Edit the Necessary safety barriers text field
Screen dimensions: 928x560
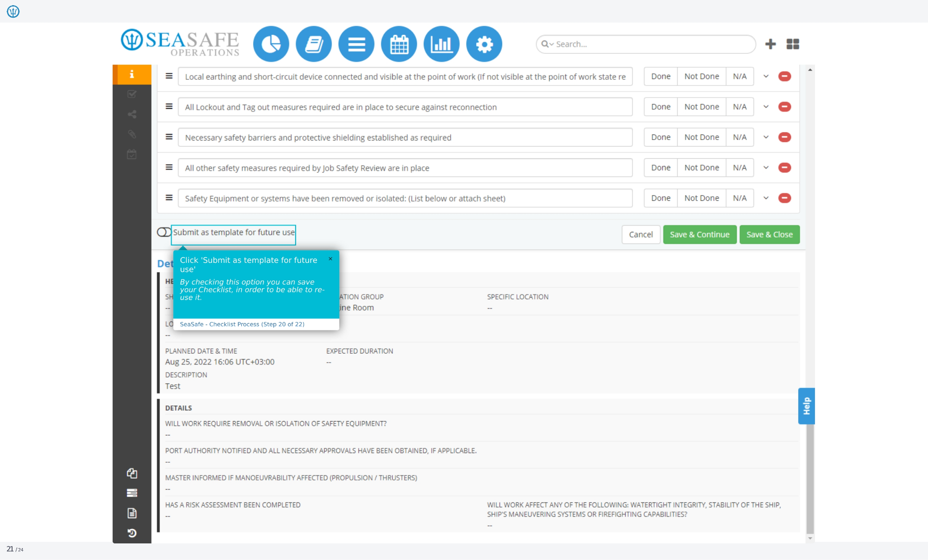pos(405,137)
